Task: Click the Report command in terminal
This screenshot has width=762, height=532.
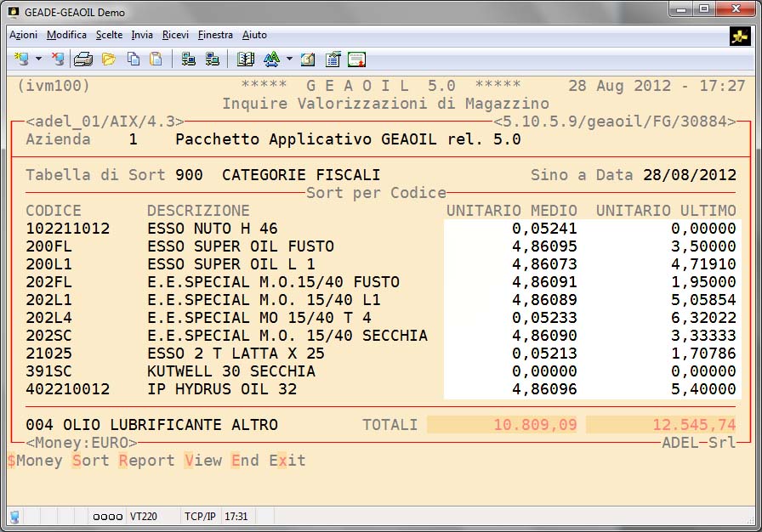Action: (146, 461)
